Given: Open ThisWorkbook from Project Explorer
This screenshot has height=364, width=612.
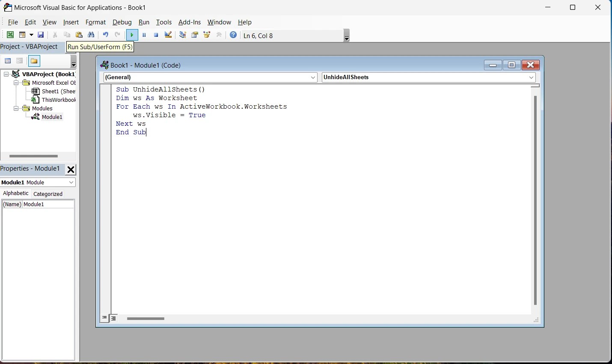Looking at the screenshot, I should point(58,100).
